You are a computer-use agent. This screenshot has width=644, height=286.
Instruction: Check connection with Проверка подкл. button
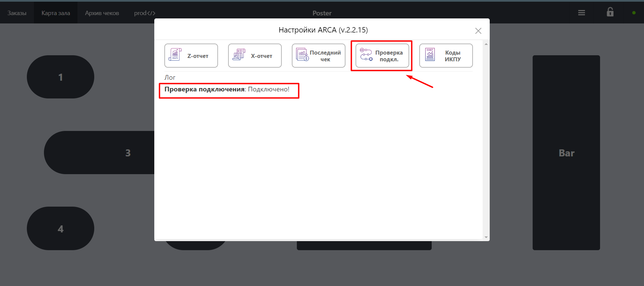[x=382, y=56]
